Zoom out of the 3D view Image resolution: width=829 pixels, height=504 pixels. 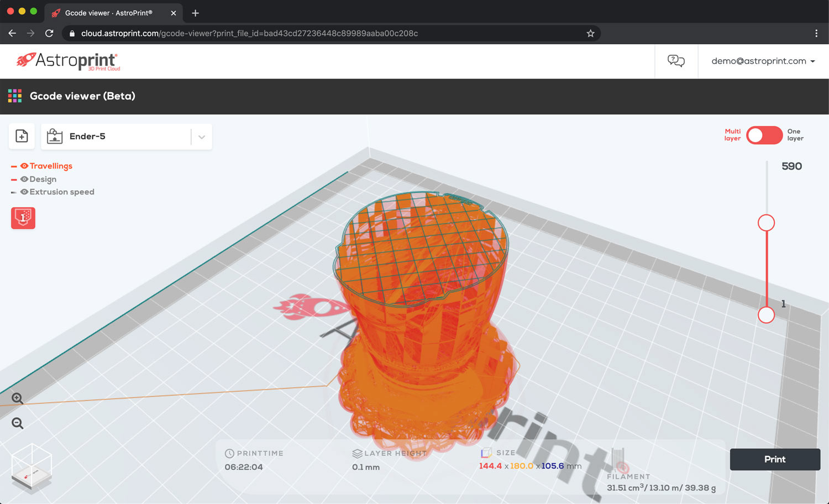point(18,423)
